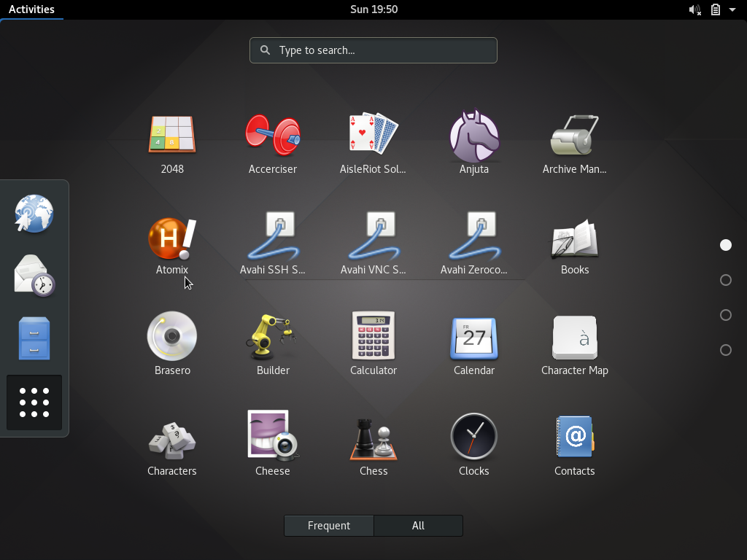Open the Files app from the dock

34,338
